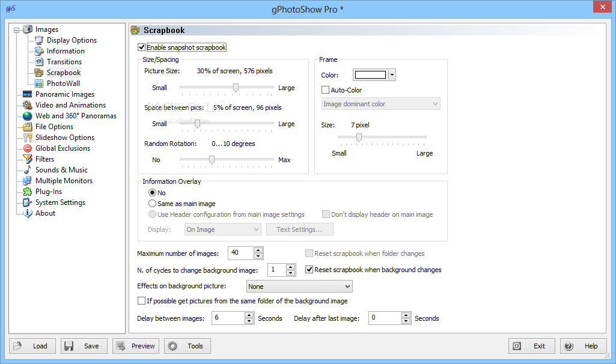Click the Transitions icon in tree
The image size is (616, 364).
tap(39, 62)
